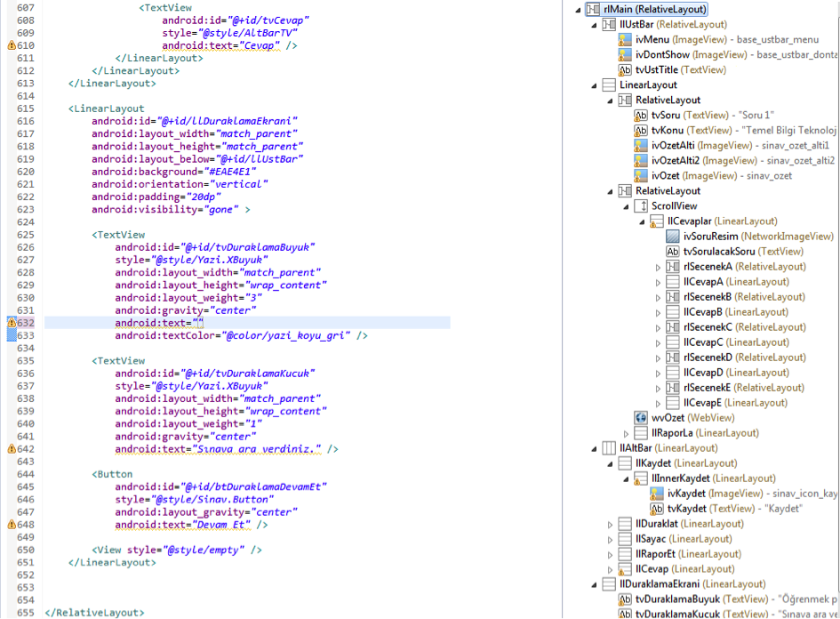The height and width of the screenshot is (619, 840).
Task: Click the ScrollView icon in the outline
Action: click(x=641, y=206)
